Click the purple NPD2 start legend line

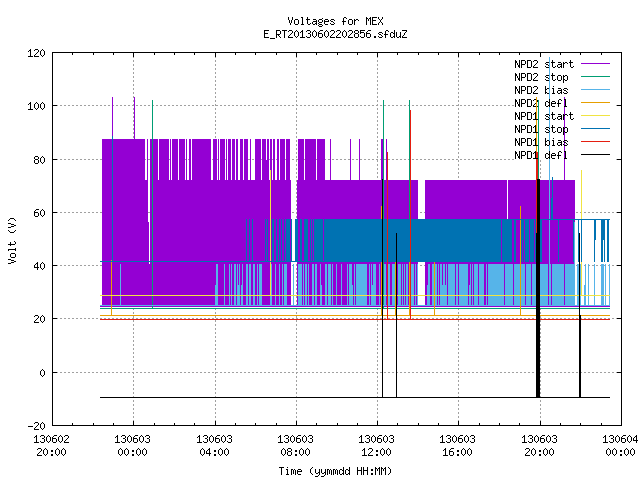click(596, 64)
